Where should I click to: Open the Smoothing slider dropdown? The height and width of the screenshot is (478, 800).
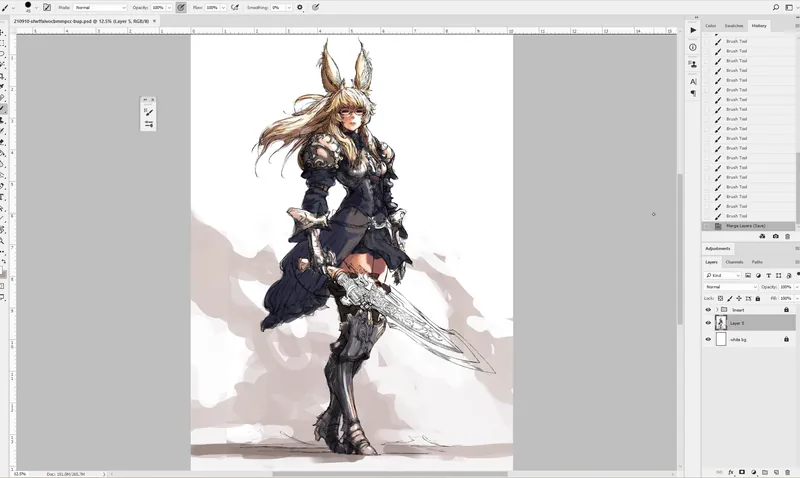click(x=289, y=8)
